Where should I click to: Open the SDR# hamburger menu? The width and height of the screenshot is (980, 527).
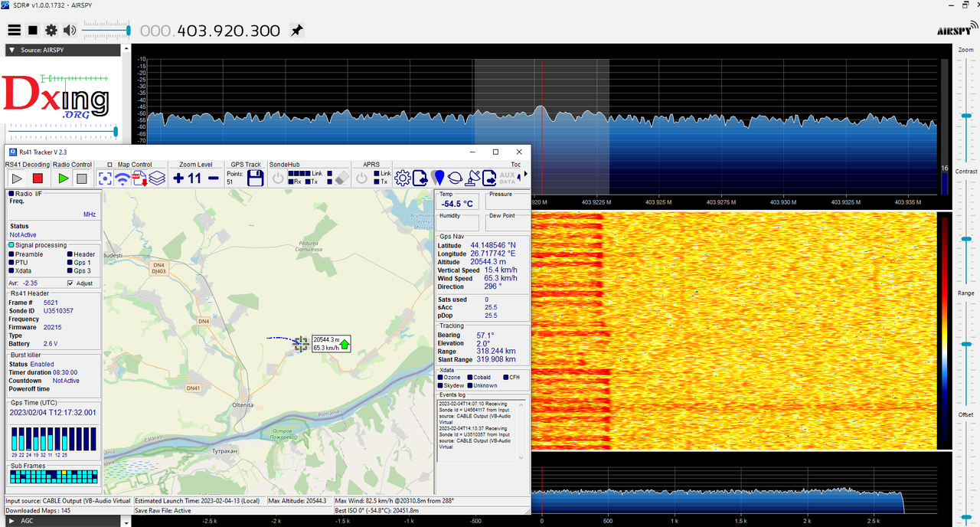(x=14, y=31)
